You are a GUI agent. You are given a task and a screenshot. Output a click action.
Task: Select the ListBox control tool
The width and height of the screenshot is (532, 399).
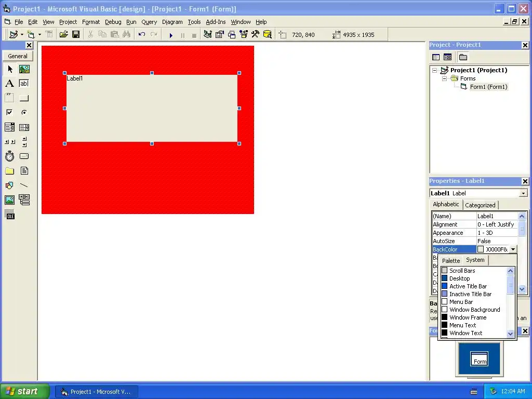point(24,127)
